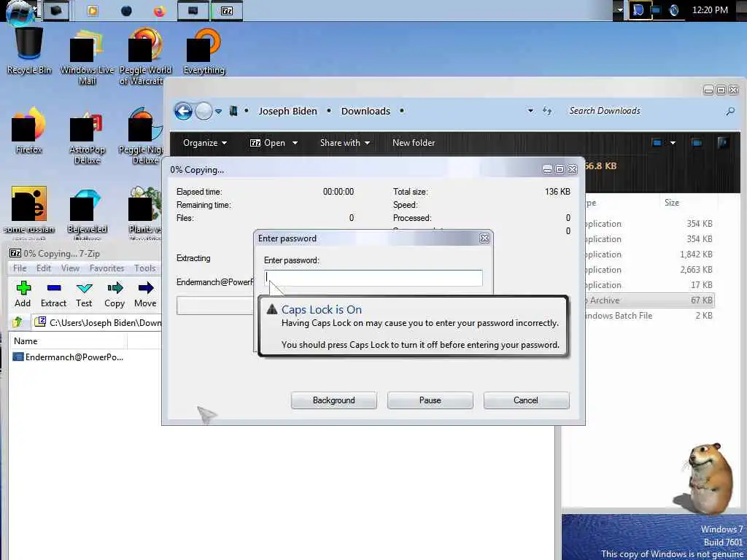Select the some russian desktop icon
The height and width of the screenshot is (560, 747).
[x=28, y=209]
